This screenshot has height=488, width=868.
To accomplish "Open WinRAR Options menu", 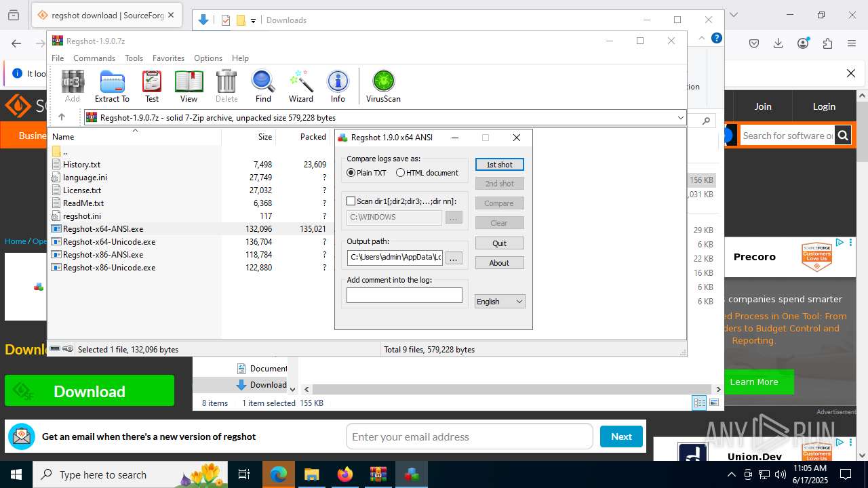I will (208, 58).
